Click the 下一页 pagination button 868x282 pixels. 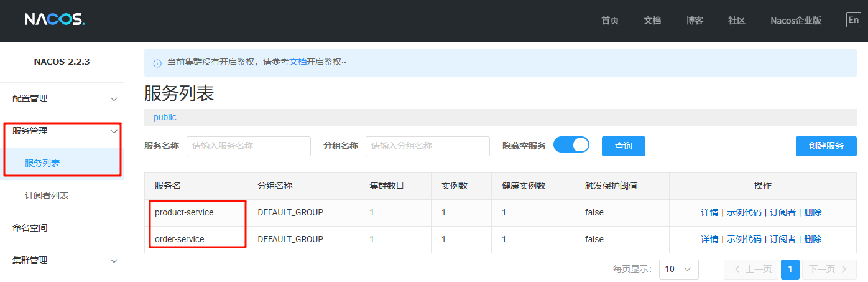(829, 270)
